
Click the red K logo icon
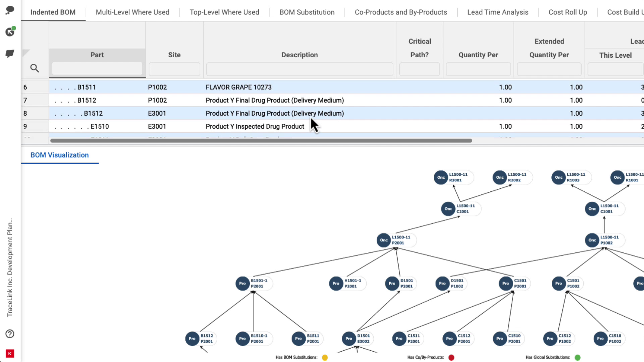[10, 353]
